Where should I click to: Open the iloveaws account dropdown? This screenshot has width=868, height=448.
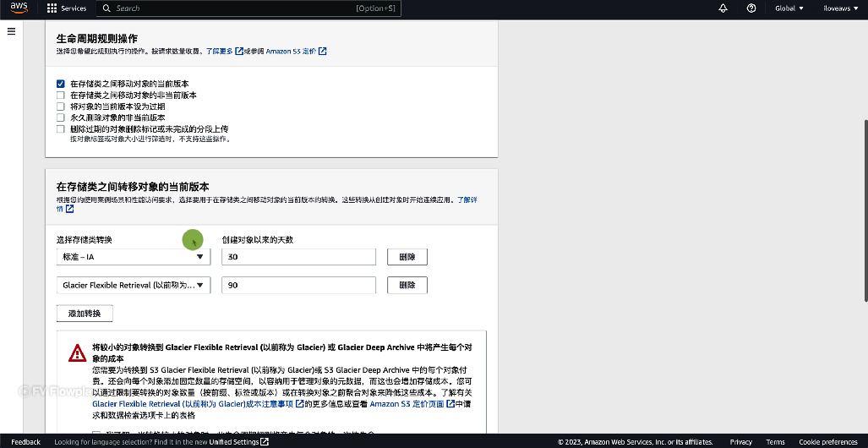(x=840, y=8)
